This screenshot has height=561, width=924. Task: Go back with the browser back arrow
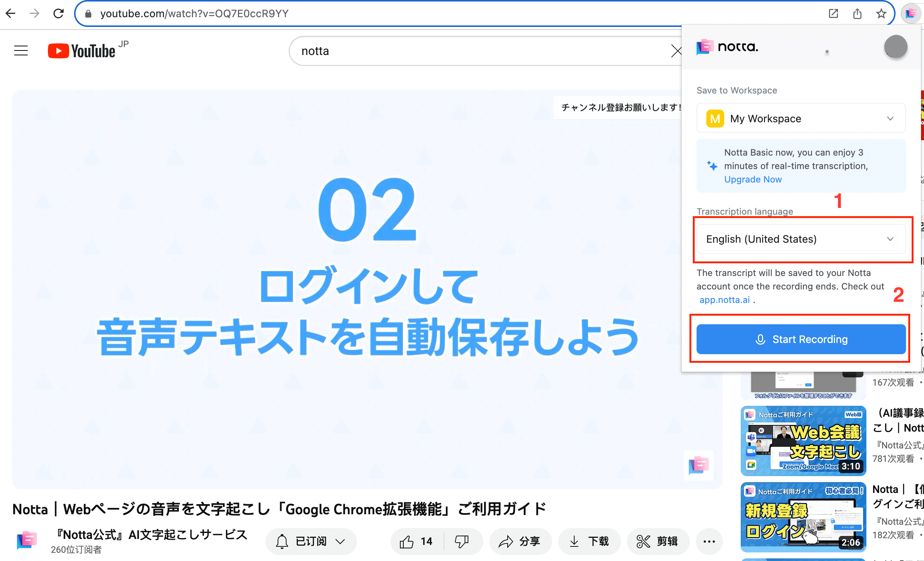coord(10,14)
